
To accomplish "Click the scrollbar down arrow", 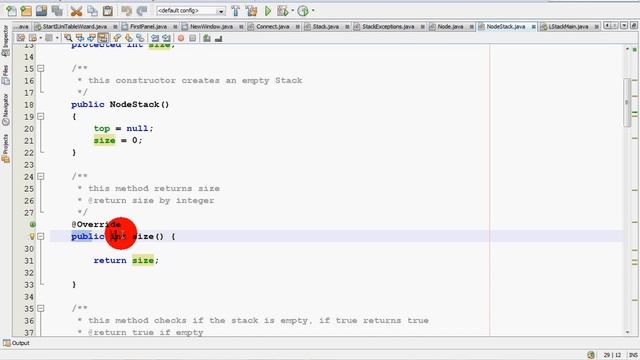I will click(627, 332).
